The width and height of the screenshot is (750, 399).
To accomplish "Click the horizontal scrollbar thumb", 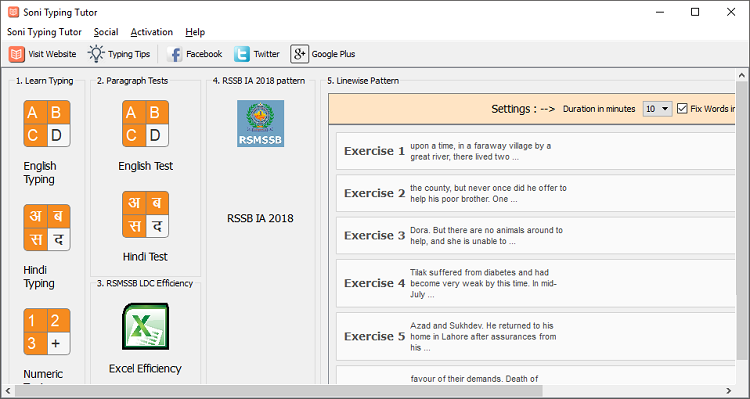I will click(x=278, y=390).
